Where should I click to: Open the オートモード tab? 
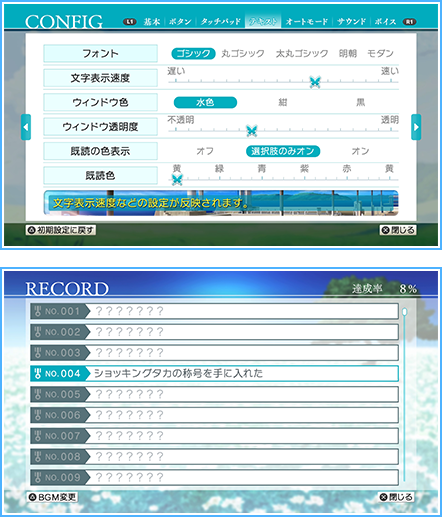pyautogui.click(x=307, y=22)
